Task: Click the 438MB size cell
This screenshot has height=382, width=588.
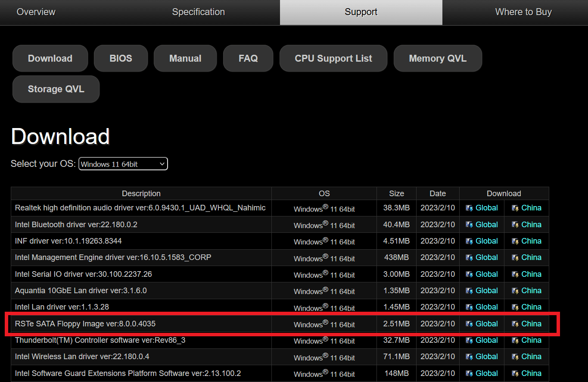Action: pos(396,257)
